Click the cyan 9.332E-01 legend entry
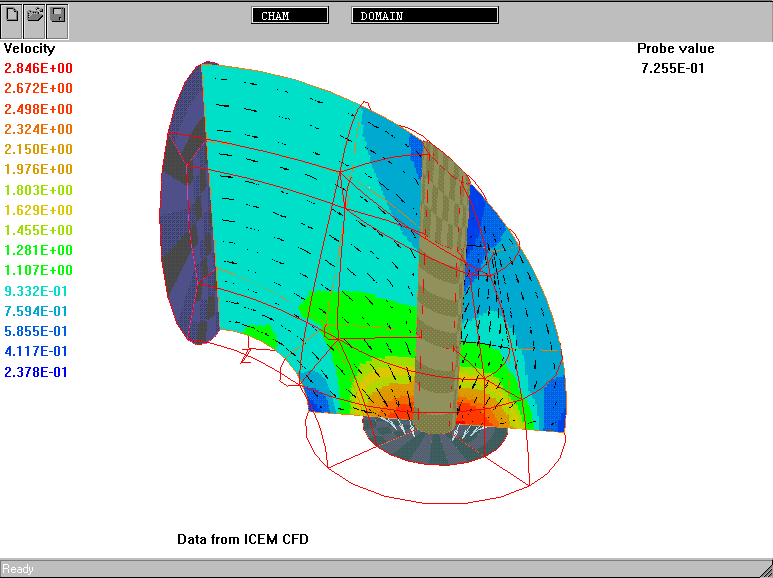Image resolution: width=773 pixels, height=578 pixels. click(39, 291)
